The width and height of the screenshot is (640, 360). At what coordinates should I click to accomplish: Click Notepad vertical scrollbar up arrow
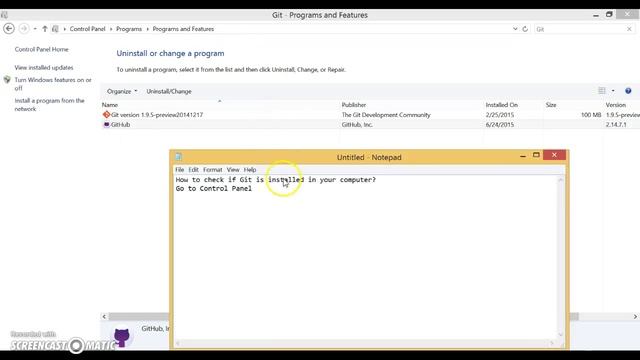point(560,180)
